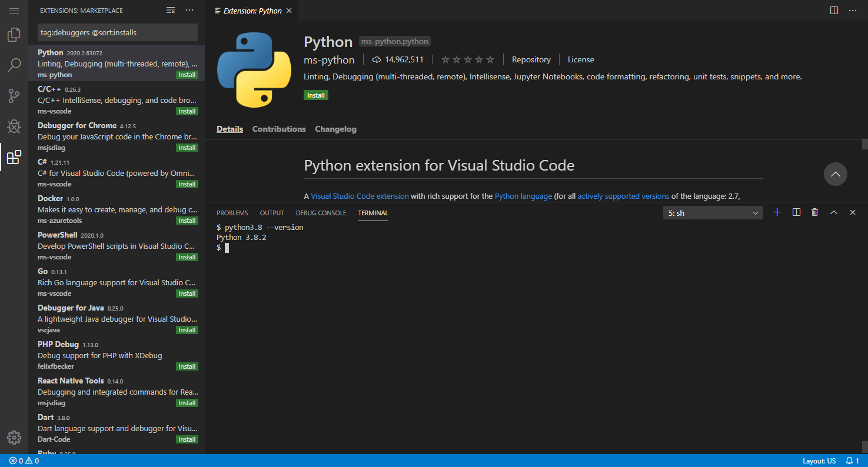Open notifications bell in status bar

pyautogui.click(x=853, y=461)
